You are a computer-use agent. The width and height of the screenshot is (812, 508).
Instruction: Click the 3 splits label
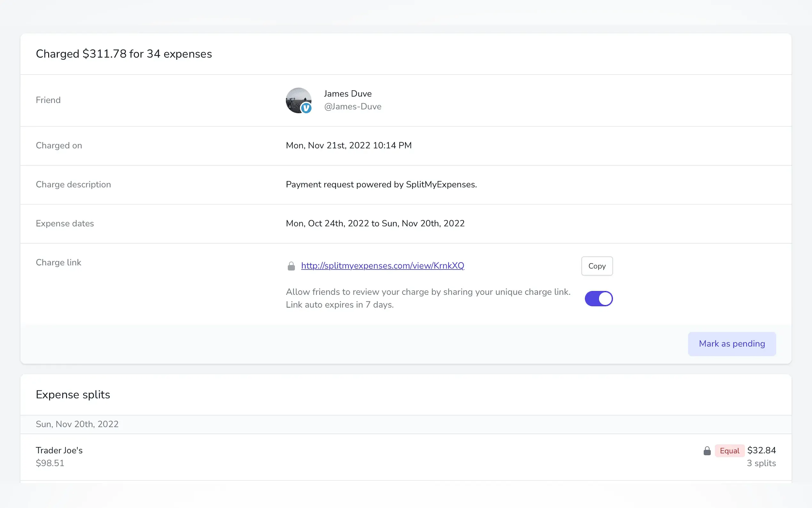[x=761, y=463]
